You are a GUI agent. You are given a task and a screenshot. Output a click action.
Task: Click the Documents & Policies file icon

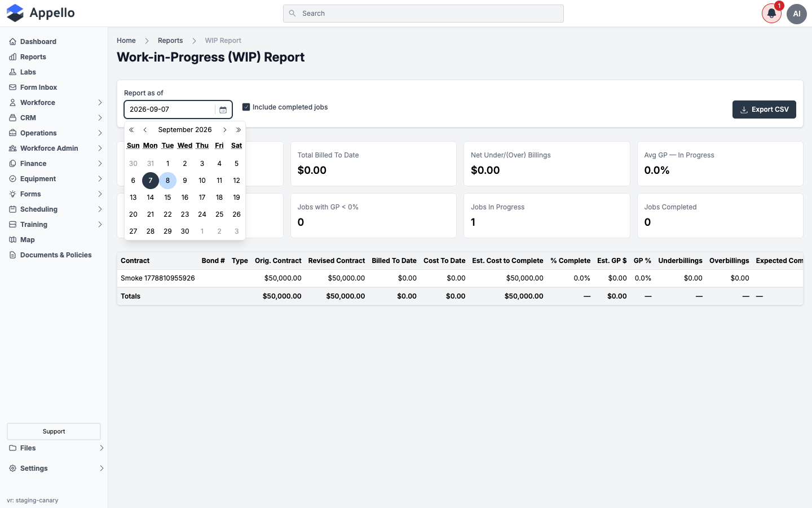point(13,255)
